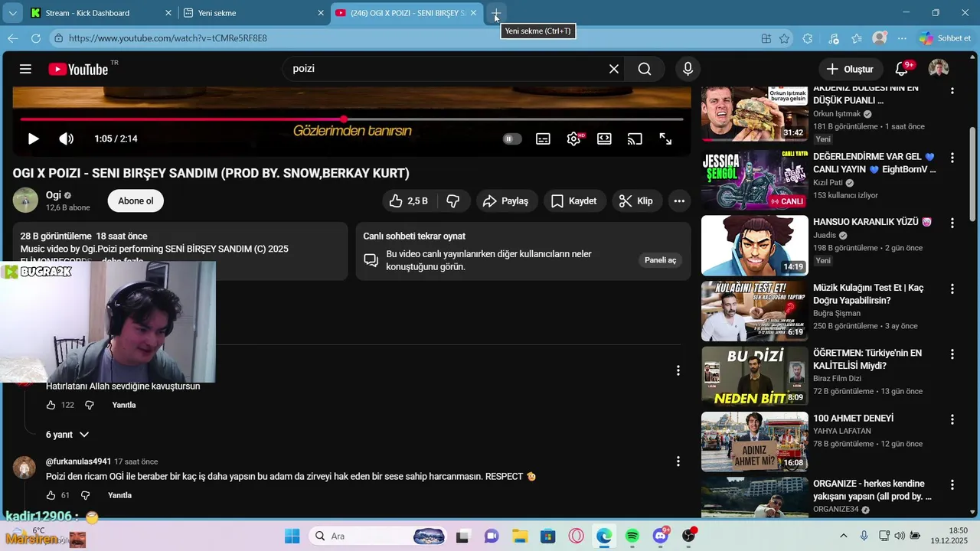Image resolution: width=980 pixels, height=551 pixels.
Task: Open menu for Müzik Kulağını Test Et video
Action: (952, 289)
